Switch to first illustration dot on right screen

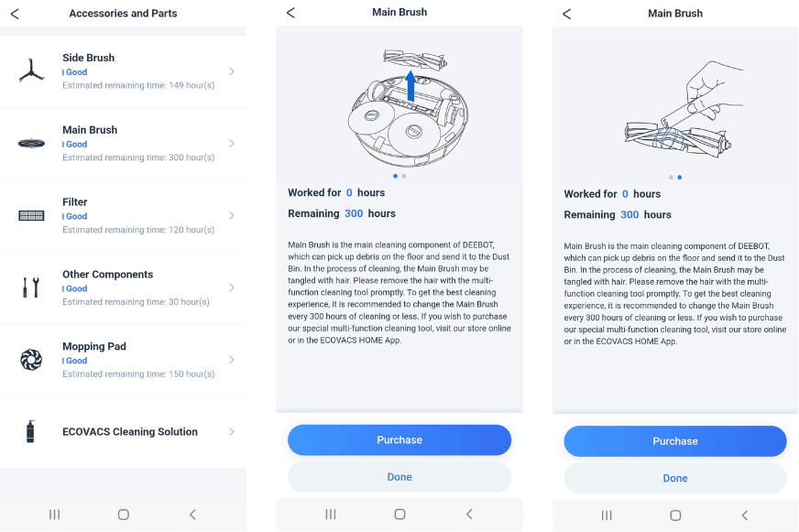(x=671, y=177)
